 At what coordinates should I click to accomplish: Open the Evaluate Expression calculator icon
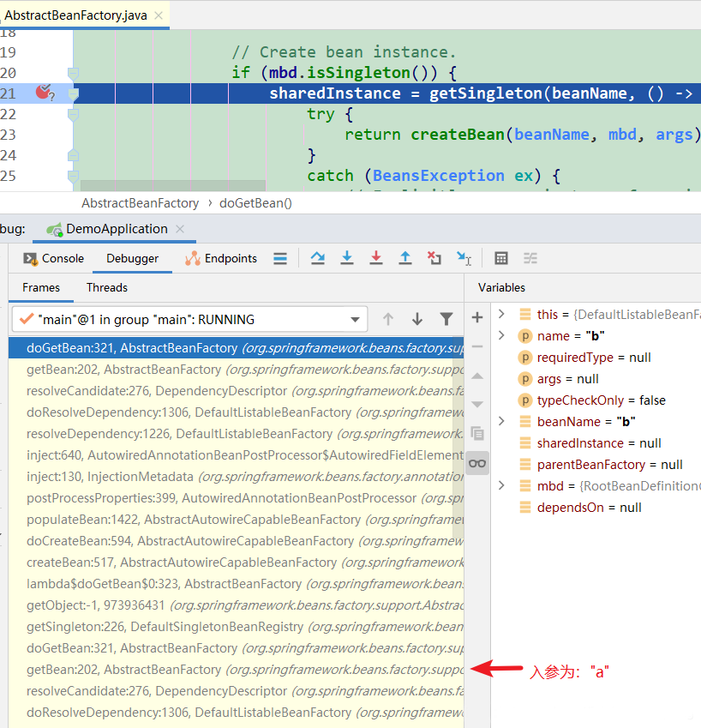point(501,258)
